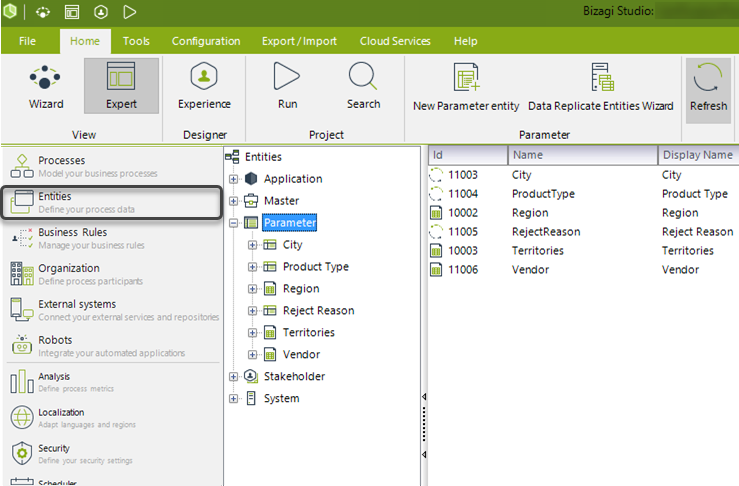Switch to the Tools tab
The image size is (739, 486).
136,41
